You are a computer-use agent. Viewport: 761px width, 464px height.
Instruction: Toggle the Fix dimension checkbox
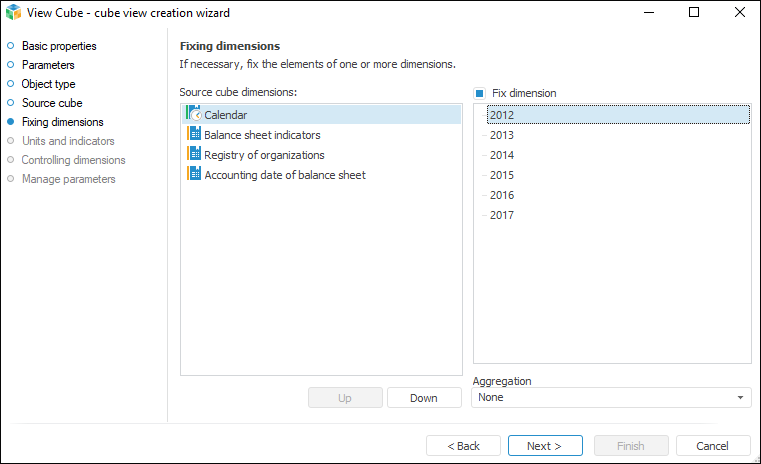point(480,93)
